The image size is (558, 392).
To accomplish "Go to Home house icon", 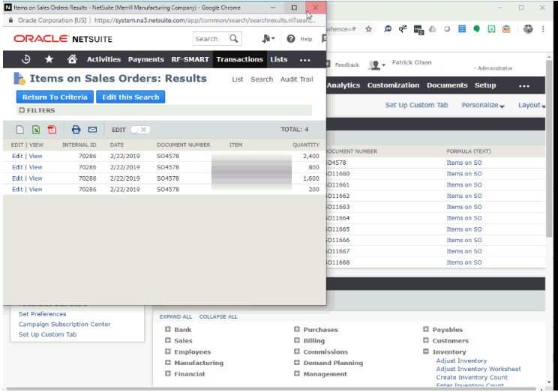I will click(x=72, y=59).
